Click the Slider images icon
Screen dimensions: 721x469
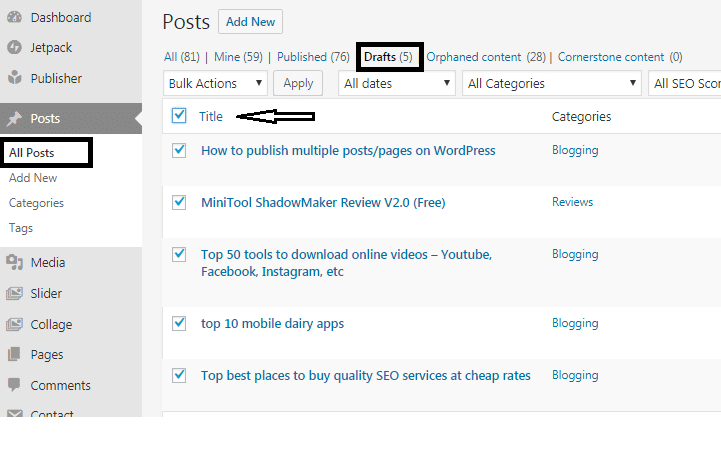coord(14,293)
